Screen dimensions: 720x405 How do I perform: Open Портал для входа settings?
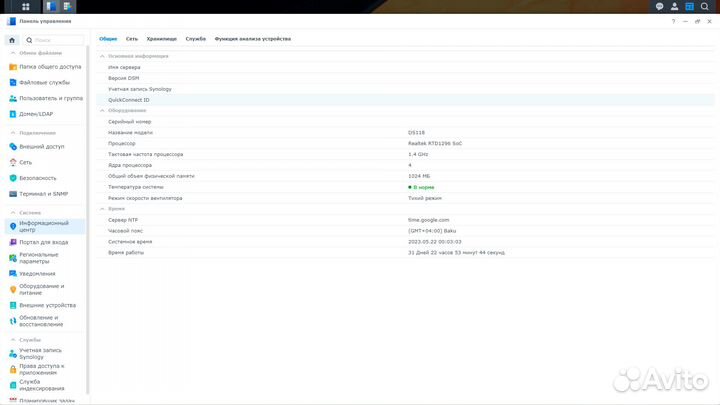[x=45, y=242]
